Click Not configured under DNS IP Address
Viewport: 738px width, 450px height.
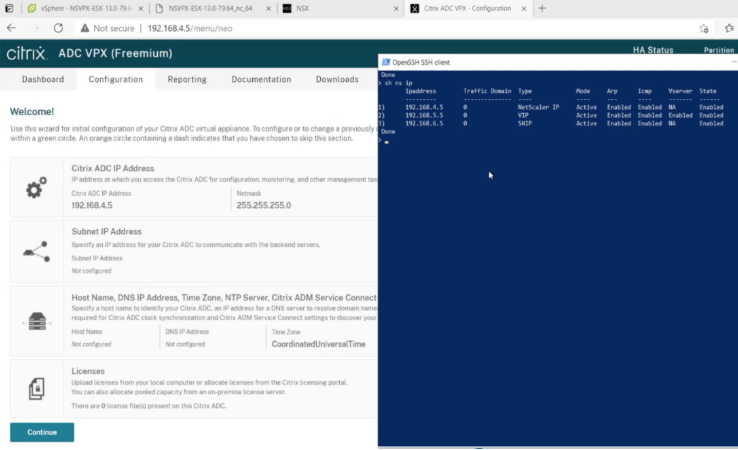(x=185, y=344)
